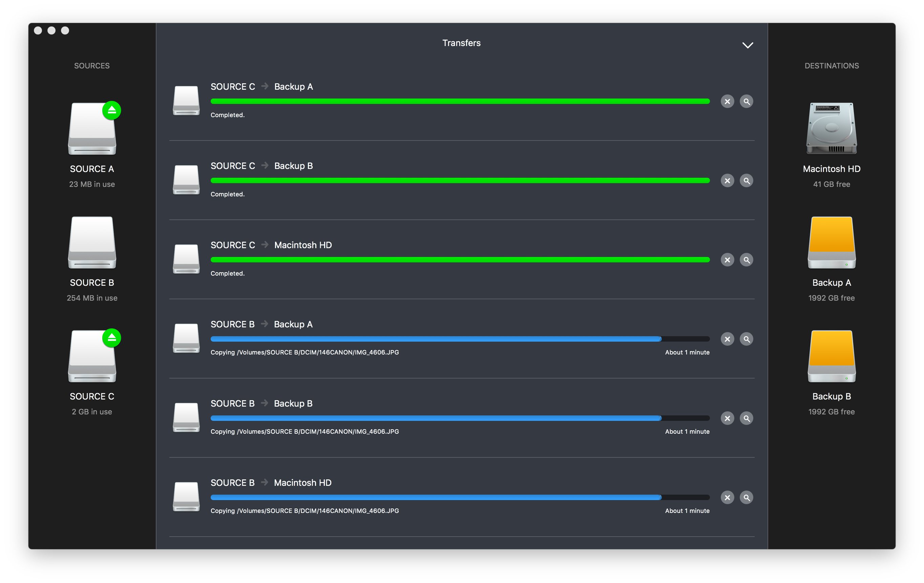Click 'Completed.' status of SOURCE C to Backup A
Screen dimensions: 924x583
pyautogui.click(x=228, y=115)
